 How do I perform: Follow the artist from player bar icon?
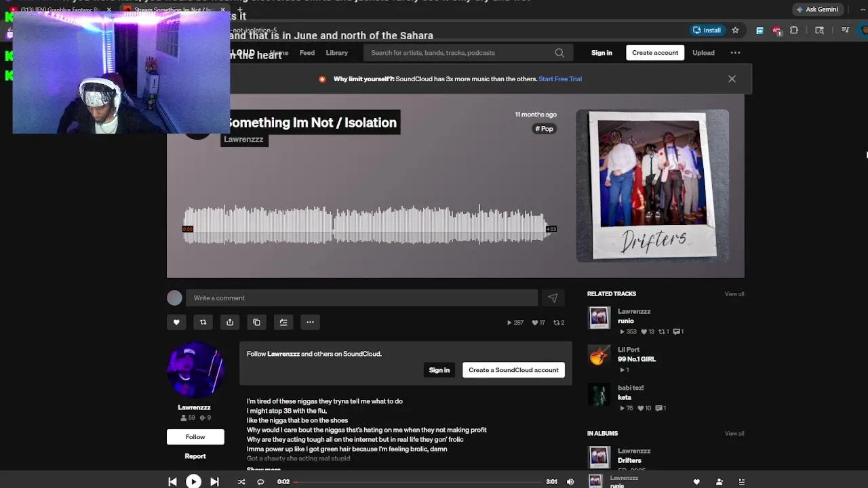click(x=719, y=482)
